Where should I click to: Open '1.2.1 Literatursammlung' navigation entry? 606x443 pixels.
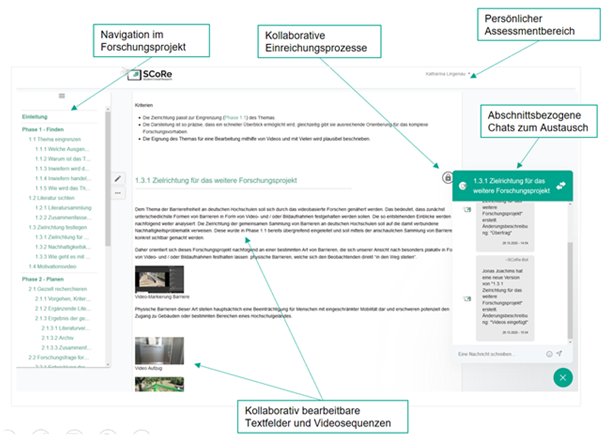(x=63, y=208)
